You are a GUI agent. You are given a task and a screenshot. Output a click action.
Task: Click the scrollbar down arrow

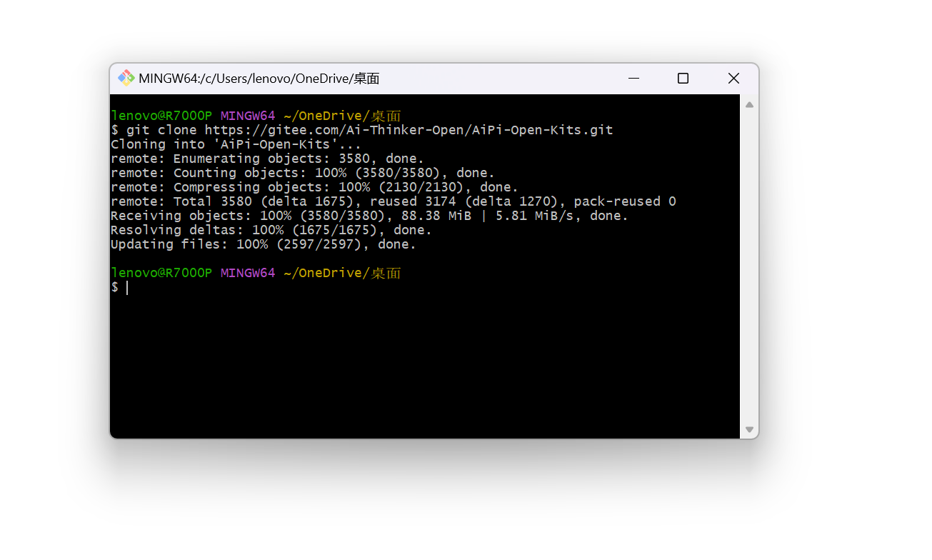pyautogui.click(x=749, y=429)
